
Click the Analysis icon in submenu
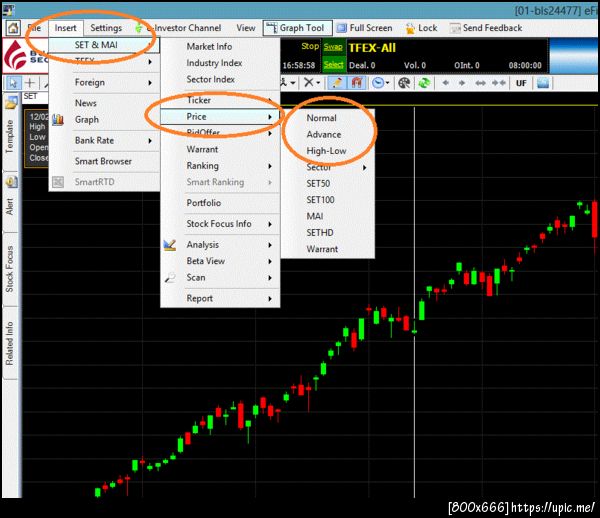(x=170, y=245)
